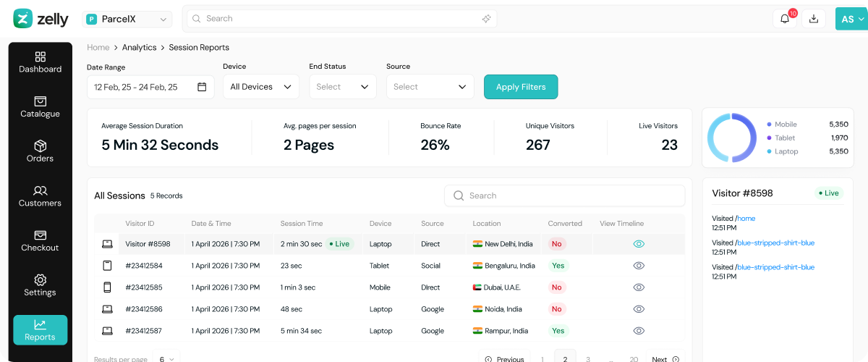The height and width of the screenshot is (362, 868).
Task: Click the Tablet legend color dot
Action: [769, 138]
